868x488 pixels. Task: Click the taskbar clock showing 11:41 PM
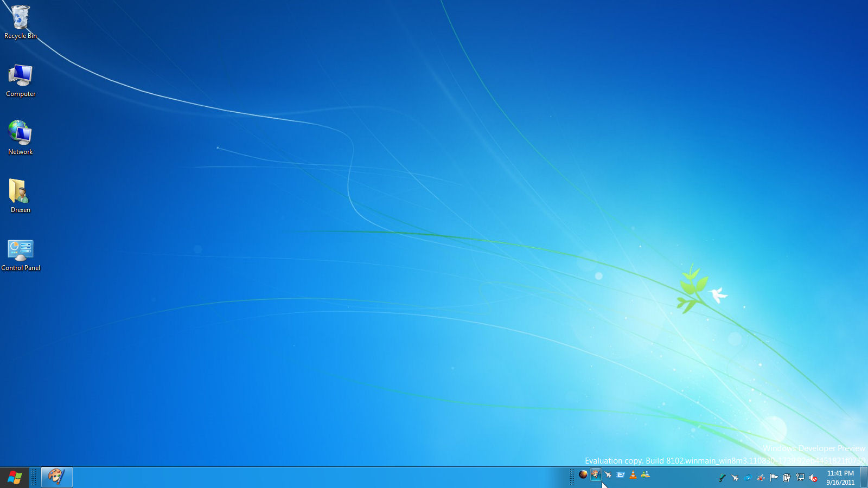[840, 478]
